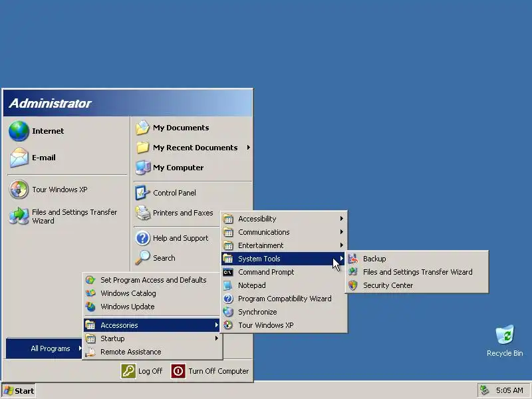Open the Internet globe icon

[19, 131]
